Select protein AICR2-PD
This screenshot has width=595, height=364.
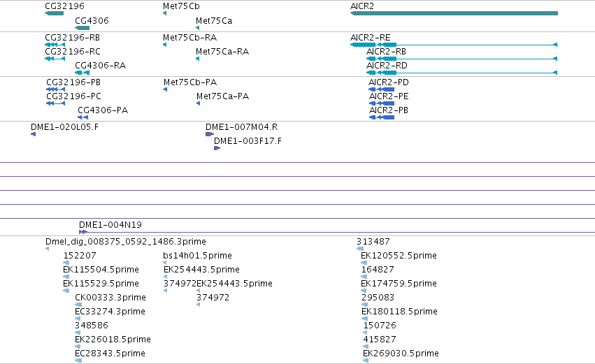coord(389,82)
